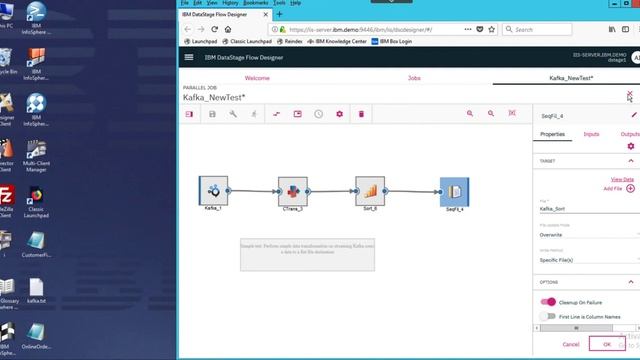640x360 pixels.
Task: Toggle the Cleanup On Failure switch
Action: 548,302
